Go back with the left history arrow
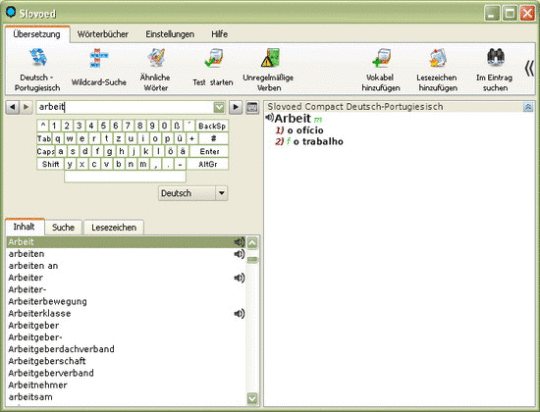 coord(12,107)
